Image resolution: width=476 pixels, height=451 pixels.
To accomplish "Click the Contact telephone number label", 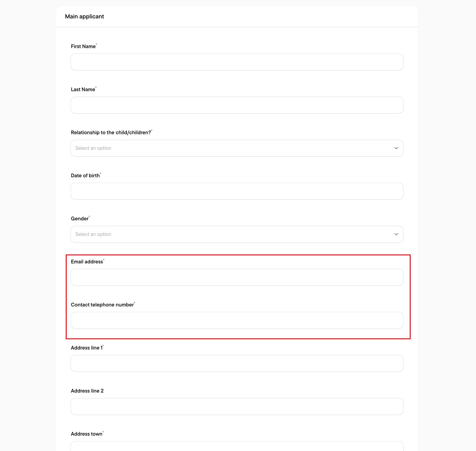I will point(102,305).
